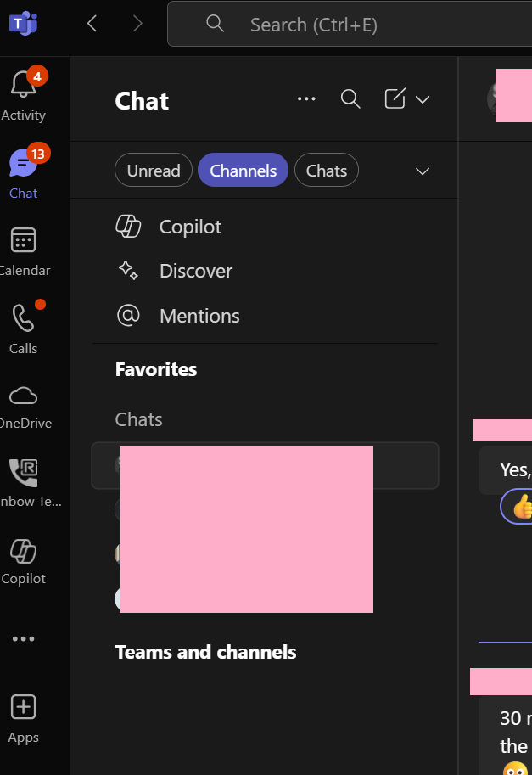The image size is (532, 775).
Task: Go forward with the right arrow
Action: pyautogui.click(x=137, y=23)
